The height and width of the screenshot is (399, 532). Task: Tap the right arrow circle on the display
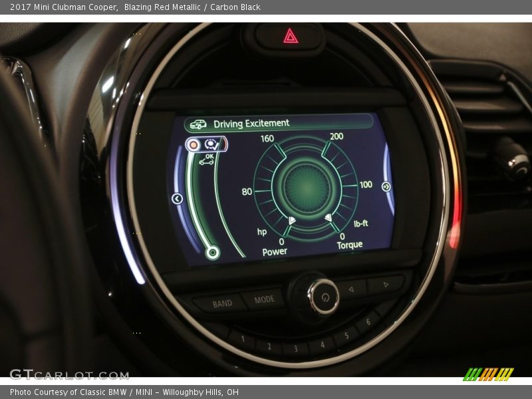click(x=386, y=187)
